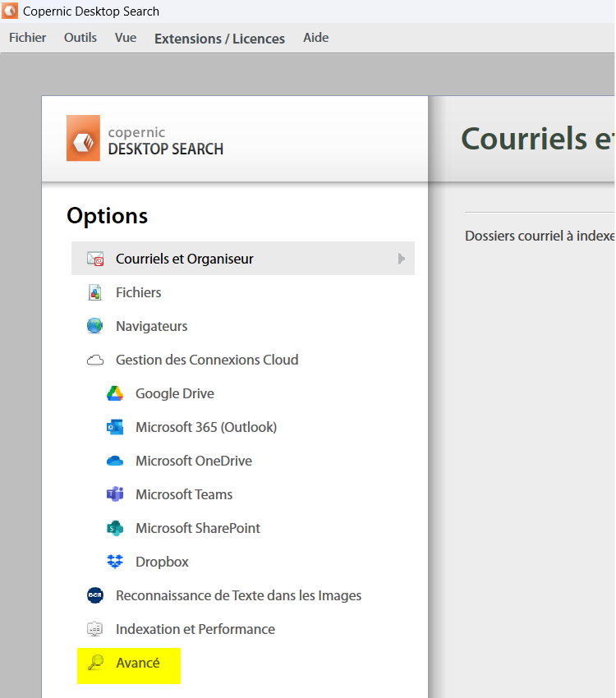616x698 pixels.
Task: Click the Dropbox icon
Action: [115, 562]
